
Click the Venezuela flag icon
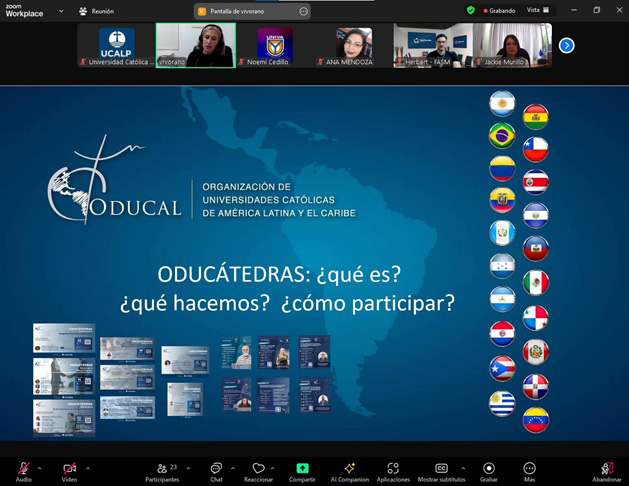[536, 419]
